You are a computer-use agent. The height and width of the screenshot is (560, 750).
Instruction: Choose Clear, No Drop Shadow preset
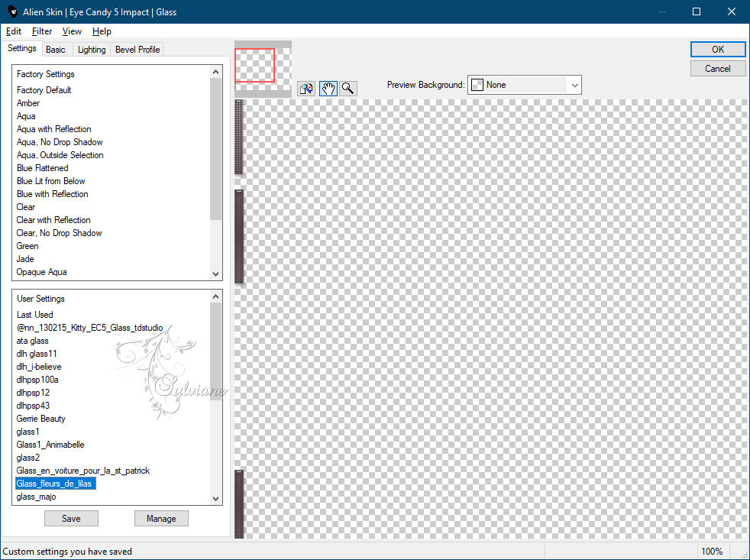(60, 232)
